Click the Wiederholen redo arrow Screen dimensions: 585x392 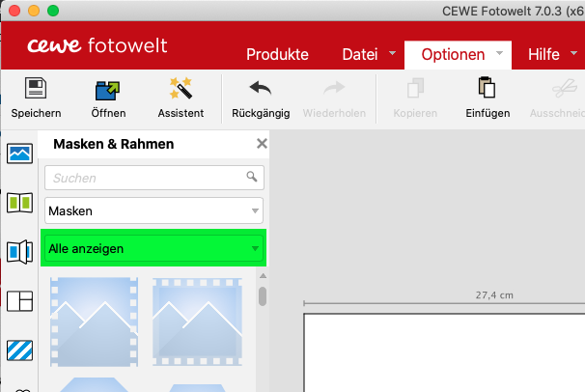pyautogui.click(x=334, y=88)
